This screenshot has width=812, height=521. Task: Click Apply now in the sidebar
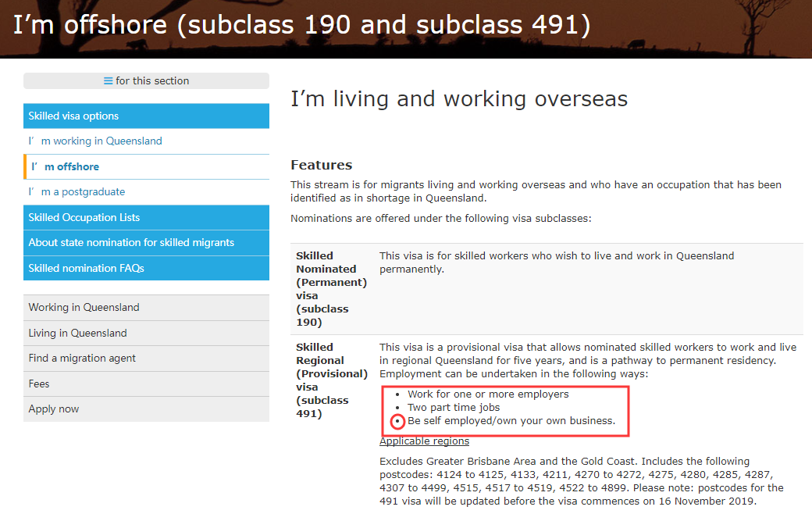pyautogui.click(x=54, y=409)
